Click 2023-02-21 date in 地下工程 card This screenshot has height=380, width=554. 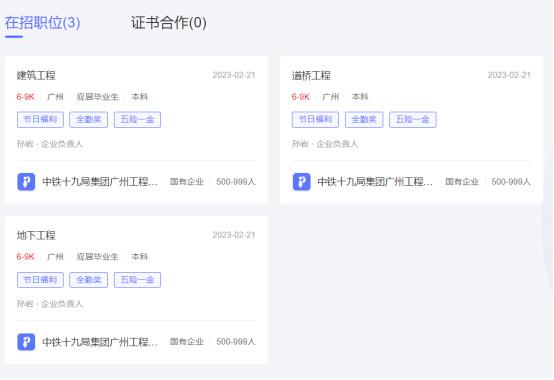pyautogui.click(x=234, y=235)
